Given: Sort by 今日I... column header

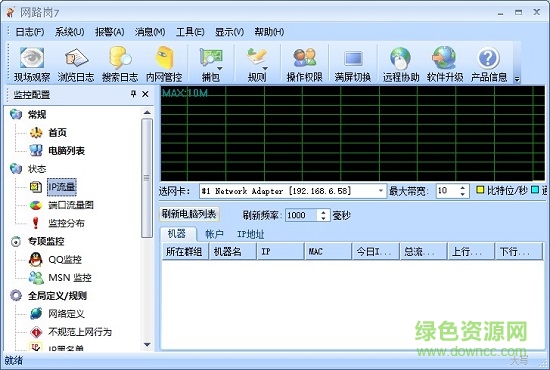Looking at the screenshot, I should tap(376, 251).
